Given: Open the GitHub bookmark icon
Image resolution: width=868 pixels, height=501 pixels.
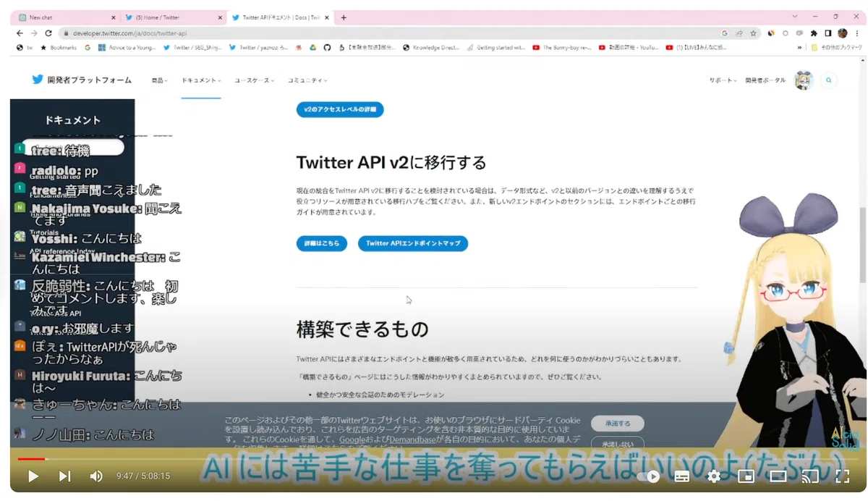Looking at the screenshot, I should [x=326, y=48].
